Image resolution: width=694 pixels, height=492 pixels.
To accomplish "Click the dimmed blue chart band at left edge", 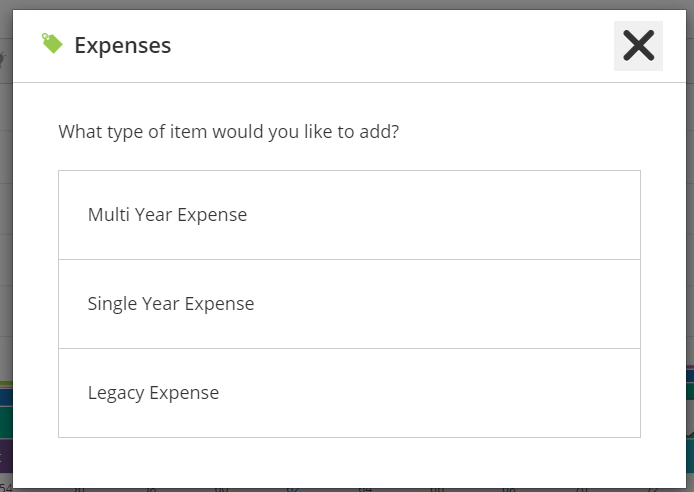I will [x=6, y=397].
